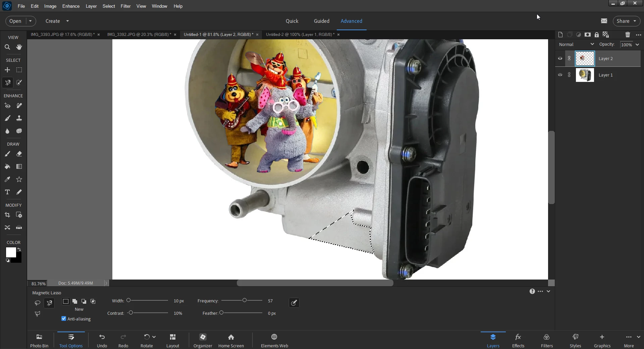Viewport: 644px width, 349px height.
Task: Select the Straighten tool
Action: coord(19,228)
